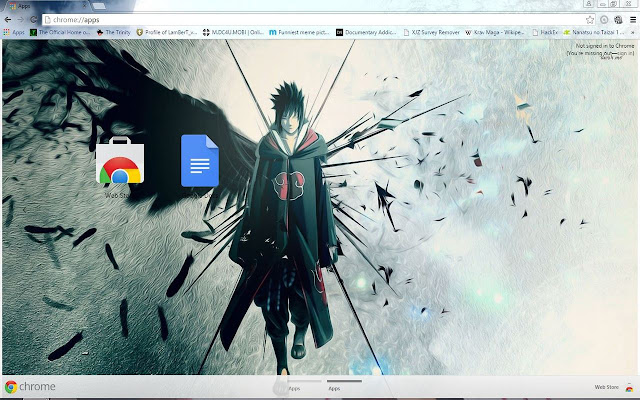
Task: Click the Chrome logo in bottom bar
Action: [30, 387]
